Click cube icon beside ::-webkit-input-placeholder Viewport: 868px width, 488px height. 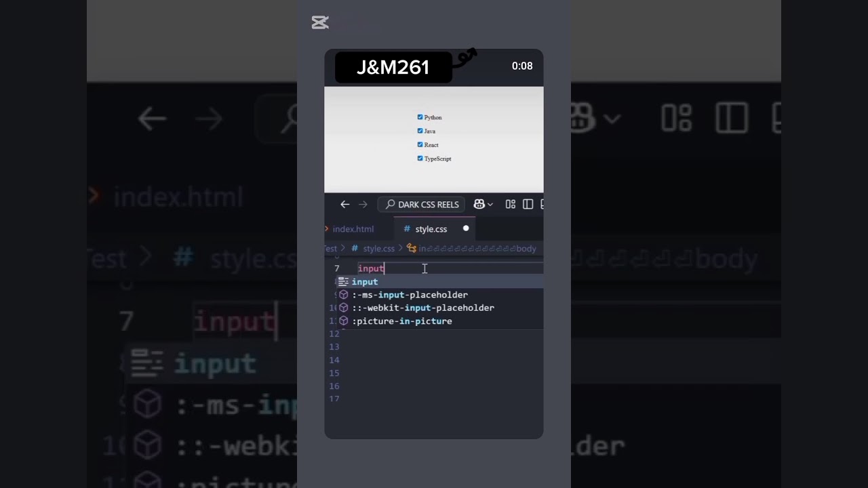pos(343,308)
